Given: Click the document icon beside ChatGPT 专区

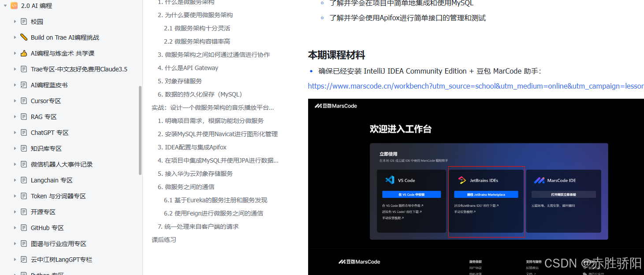Looking at the screenshot, I should 24,133.
